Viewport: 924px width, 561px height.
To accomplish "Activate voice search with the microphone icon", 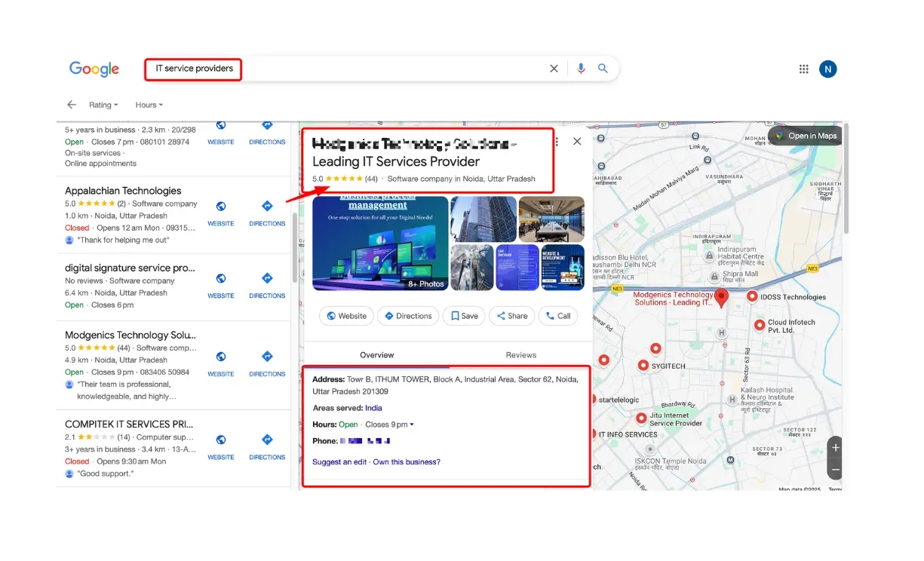I will click(x=580, y=68).
